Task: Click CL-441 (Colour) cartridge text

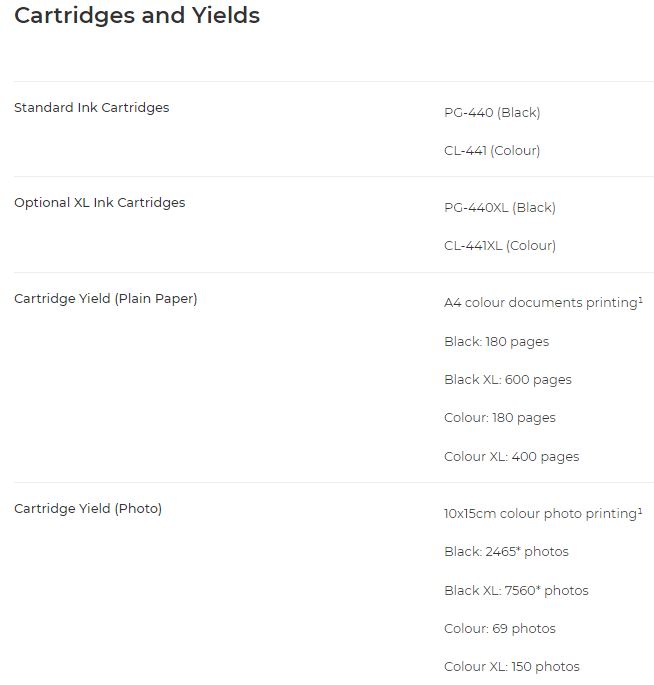Action: point(492,150)
